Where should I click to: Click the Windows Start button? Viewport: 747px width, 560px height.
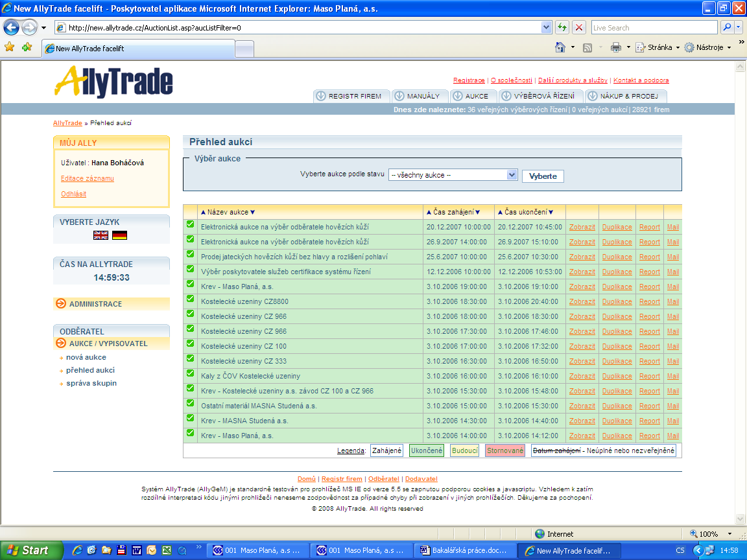[31, 550]
